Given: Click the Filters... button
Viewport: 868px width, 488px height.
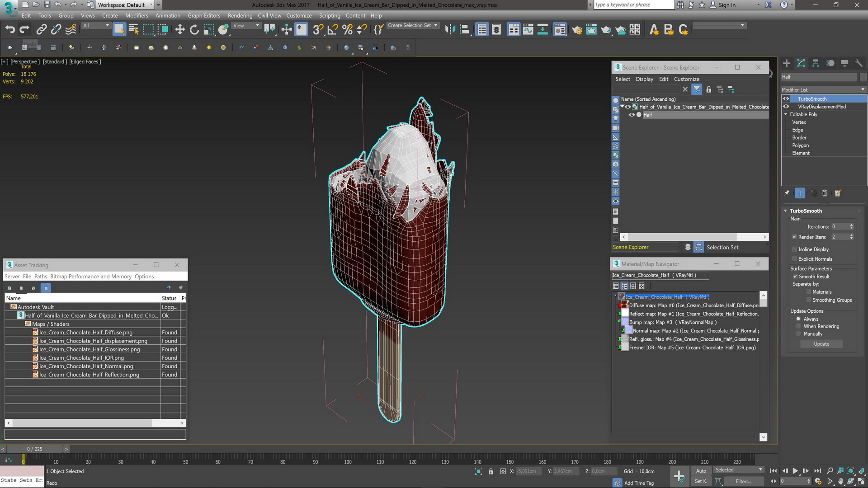Looking at the screenshot, I should click(744, 481).
